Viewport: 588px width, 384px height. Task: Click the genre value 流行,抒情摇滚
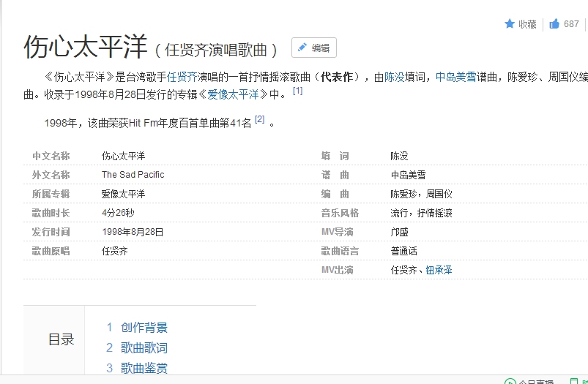(421, 213)
